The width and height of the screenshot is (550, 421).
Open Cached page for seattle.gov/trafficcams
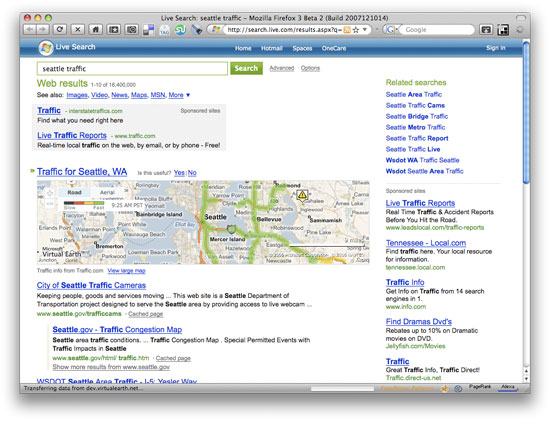tap(146, 314)
